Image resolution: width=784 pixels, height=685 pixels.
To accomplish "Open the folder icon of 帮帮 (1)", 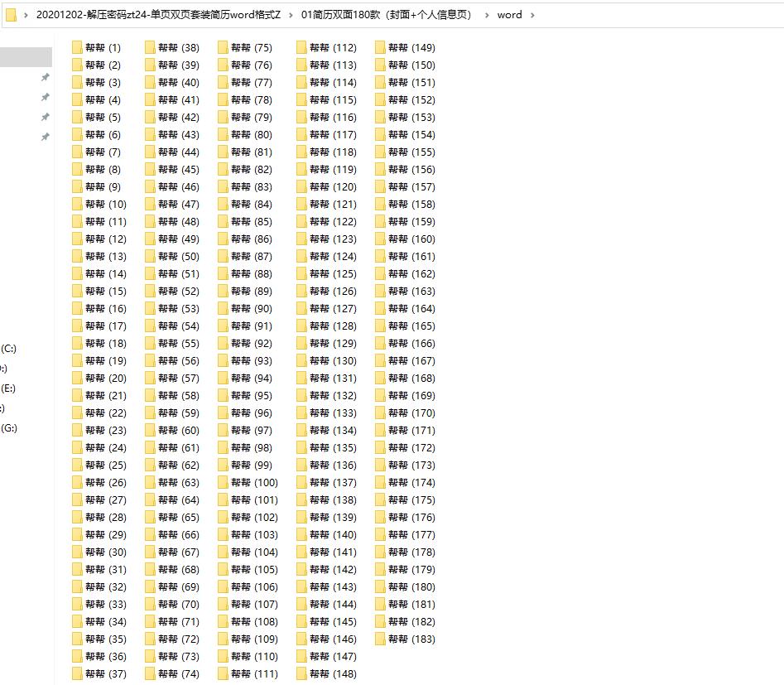I will (77, 47).
